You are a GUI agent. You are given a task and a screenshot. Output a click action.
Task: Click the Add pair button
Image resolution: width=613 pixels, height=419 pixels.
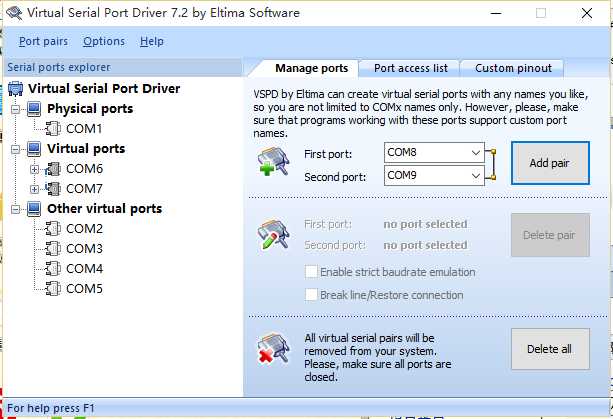tap(550, 163)
